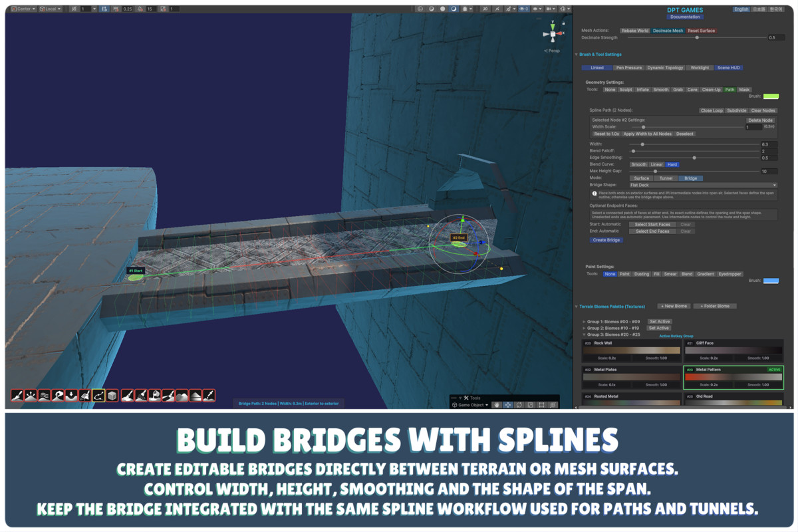798x532 pixels.
Task: Set Blend Curve to Smooth
Action: tap(638, 164)
